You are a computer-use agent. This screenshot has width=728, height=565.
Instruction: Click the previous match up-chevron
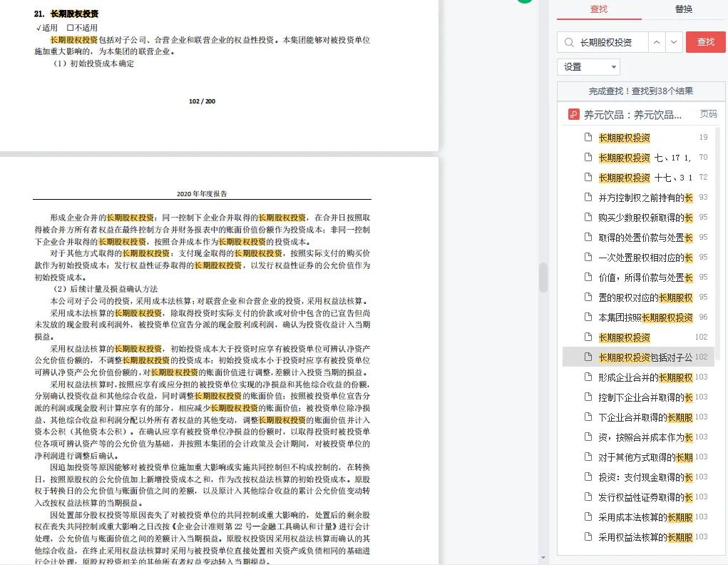pos(656,42)
